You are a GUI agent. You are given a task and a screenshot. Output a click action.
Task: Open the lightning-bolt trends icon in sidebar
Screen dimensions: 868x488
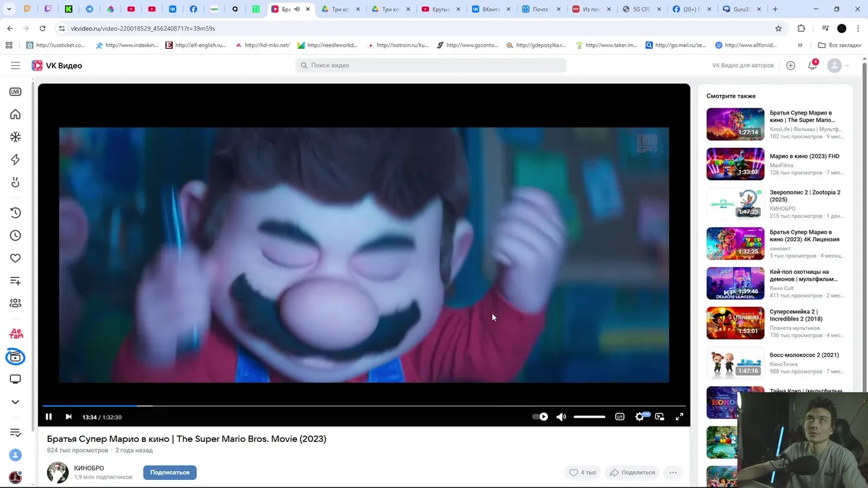pos(15,160)
